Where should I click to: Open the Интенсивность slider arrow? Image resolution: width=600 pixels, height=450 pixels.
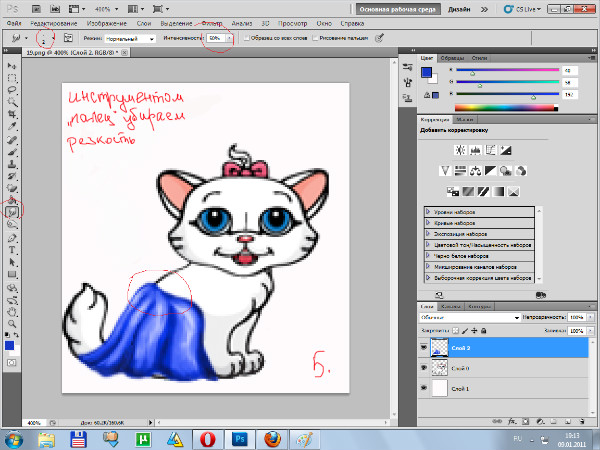[x=230, y=38]
